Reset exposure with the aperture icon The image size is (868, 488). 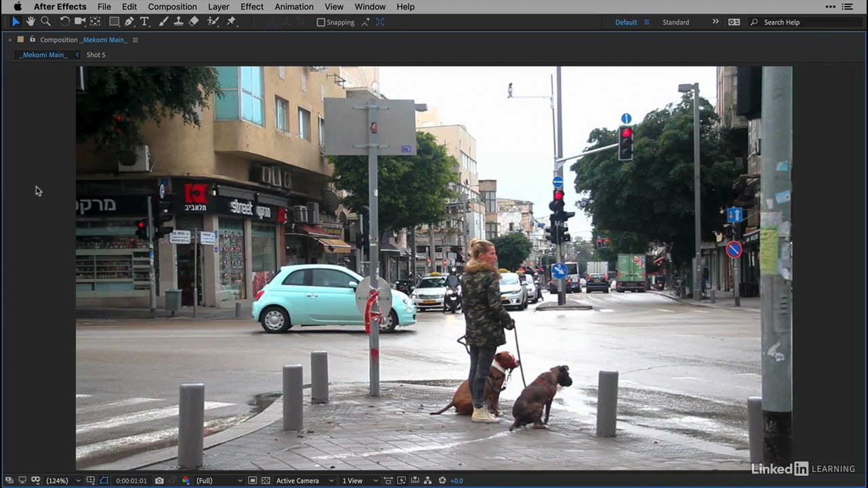tap(442, 481)
